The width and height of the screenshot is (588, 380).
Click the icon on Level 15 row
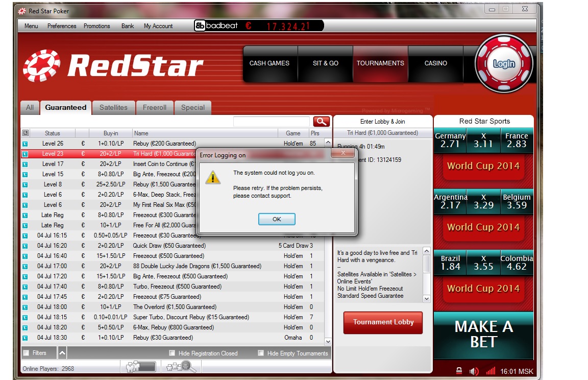click(25, 175)
